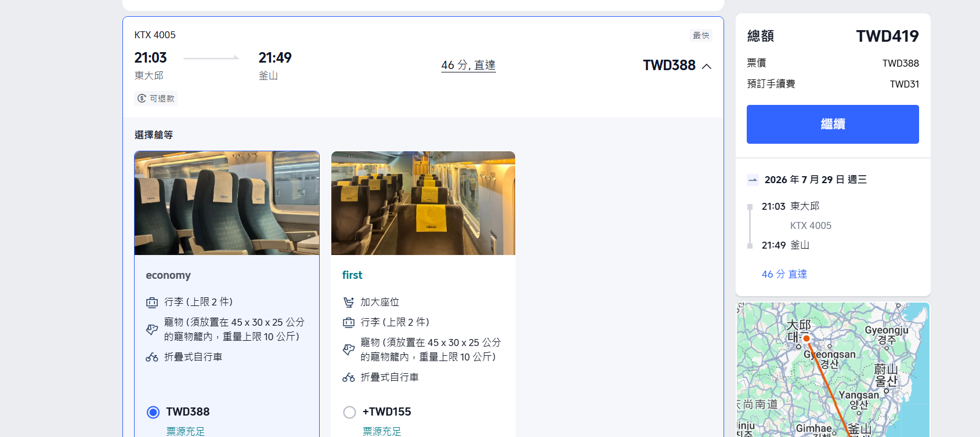The image size is (980, 437).
Task: Click the blue 繼續 continue button
Action: 833,124
